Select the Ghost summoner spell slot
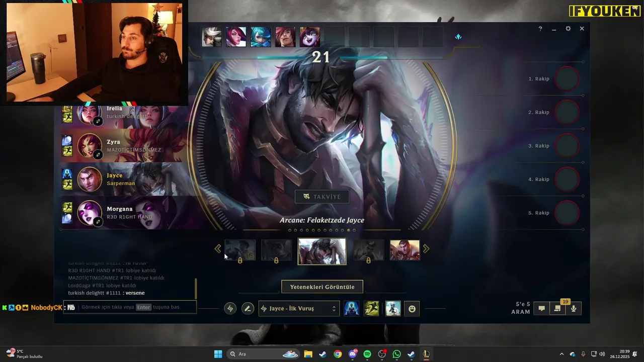644x362 pixels. (371, 309)
